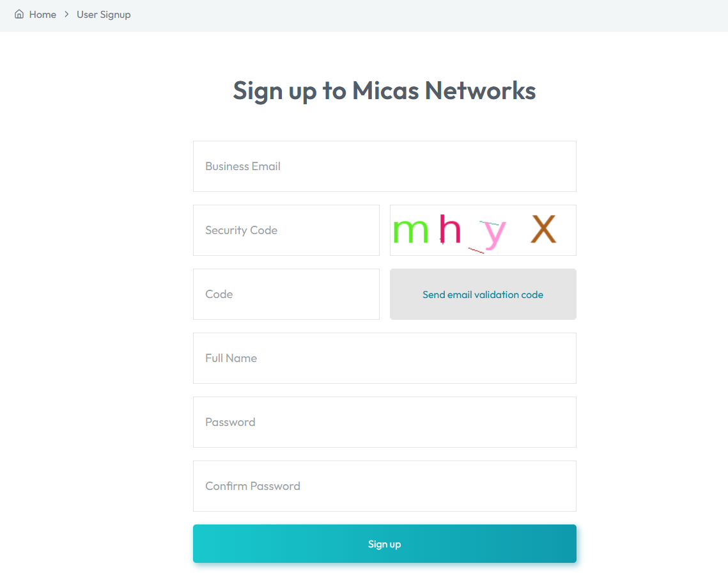728x575 pixels.
Task: Focus the Business Email field
Action: (x=384, y=166)
